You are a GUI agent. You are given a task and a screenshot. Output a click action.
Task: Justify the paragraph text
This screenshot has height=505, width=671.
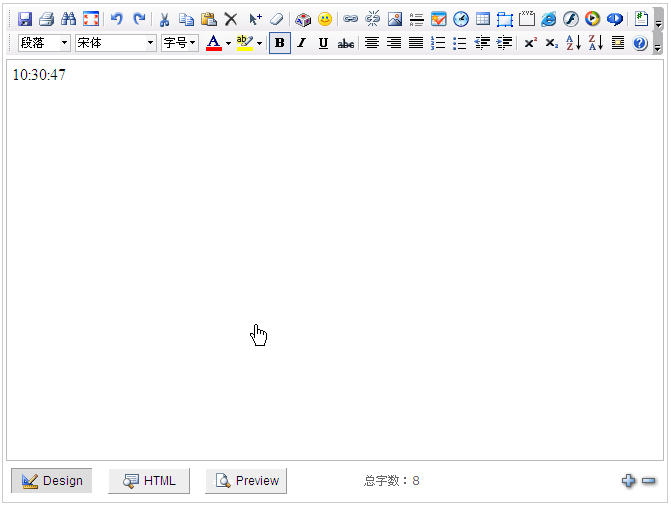pyautogui.click(x=416, y=43)
